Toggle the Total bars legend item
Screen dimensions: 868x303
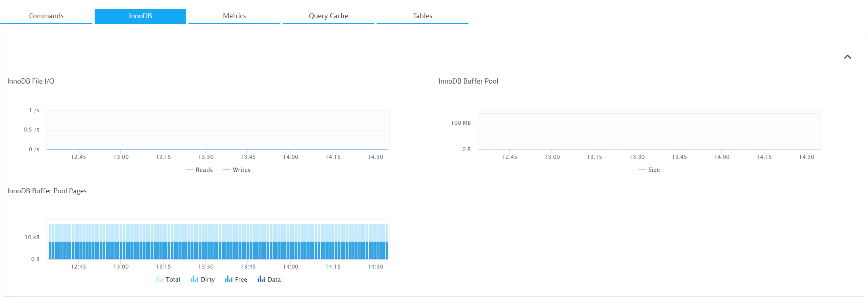click(x=168, y=279)
